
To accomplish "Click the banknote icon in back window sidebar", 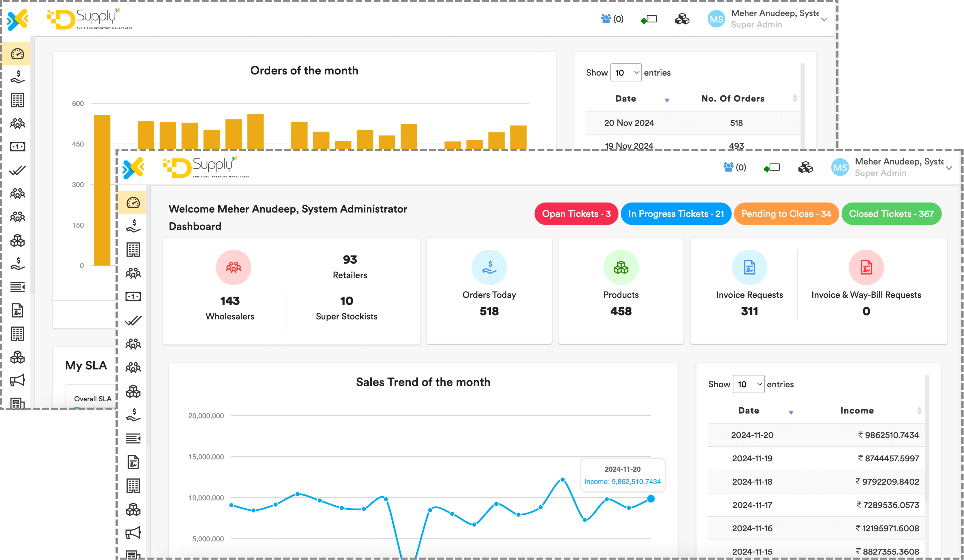I will point(17,147).
